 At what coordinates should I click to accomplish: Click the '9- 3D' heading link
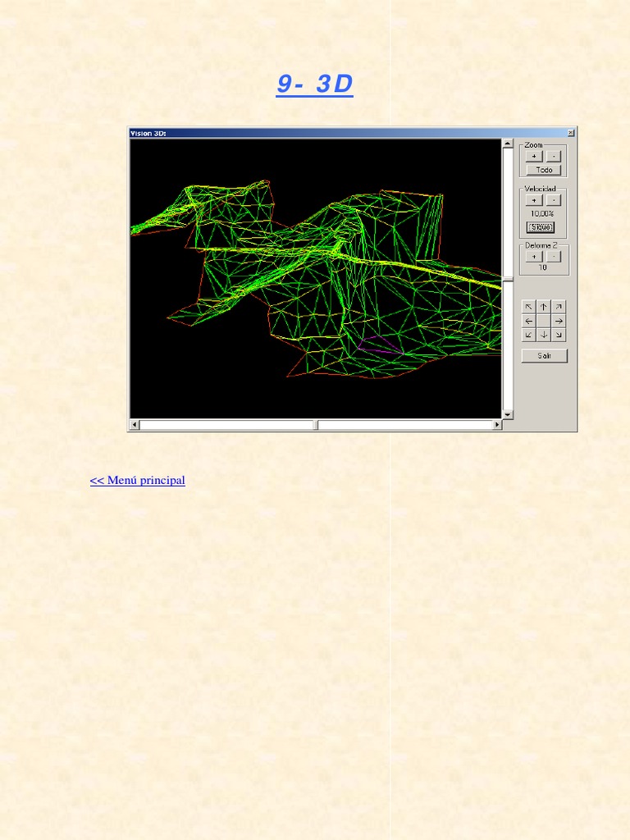[314, 84]
